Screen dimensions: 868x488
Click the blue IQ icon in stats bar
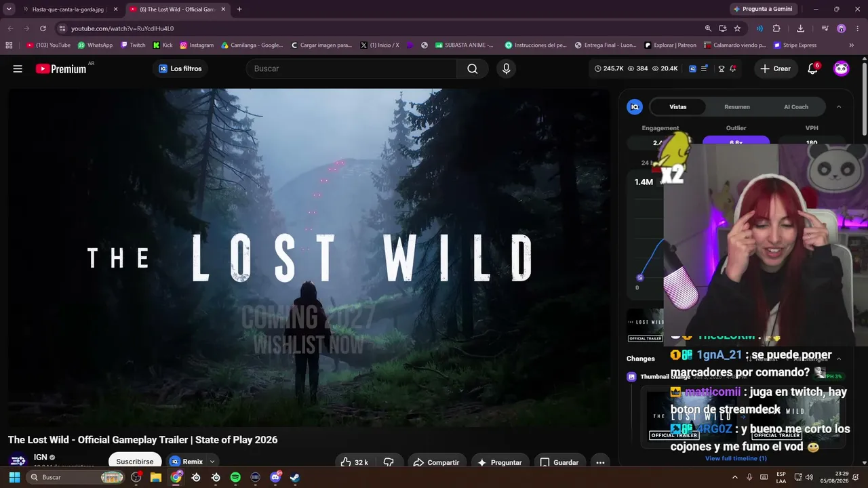coord(692,68)
